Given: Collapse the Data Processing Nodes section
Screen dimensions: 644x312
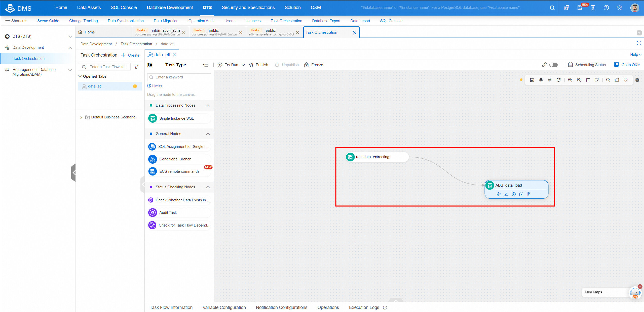Looking at the screenshot, I should click(208, 105).
